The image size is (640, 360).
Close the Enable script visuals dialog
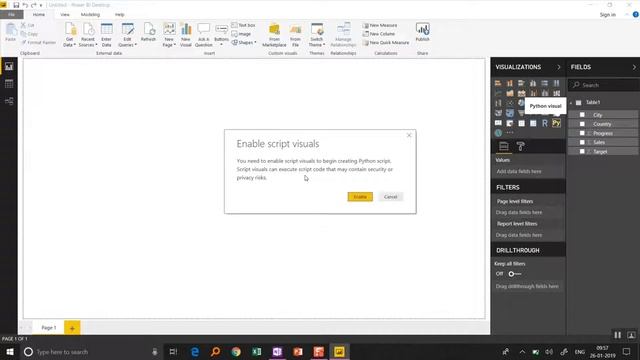point(409,135)
